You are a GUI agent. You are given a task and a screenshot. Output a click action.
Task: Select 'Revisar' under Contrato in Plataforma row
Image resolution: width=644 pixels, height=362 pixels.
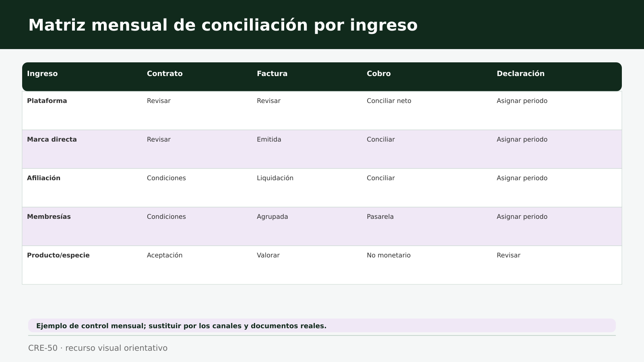click(159, 101)
